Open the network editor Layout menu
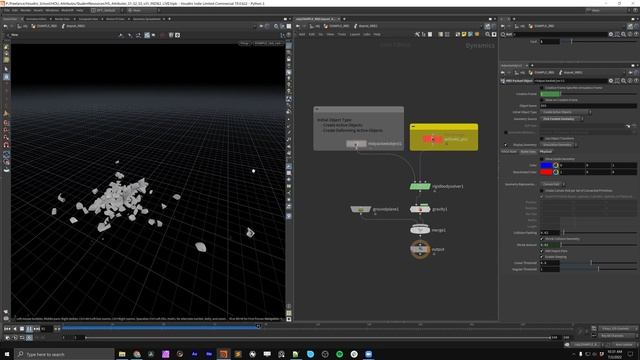This screenshot has width=640, height=360. 355,35
